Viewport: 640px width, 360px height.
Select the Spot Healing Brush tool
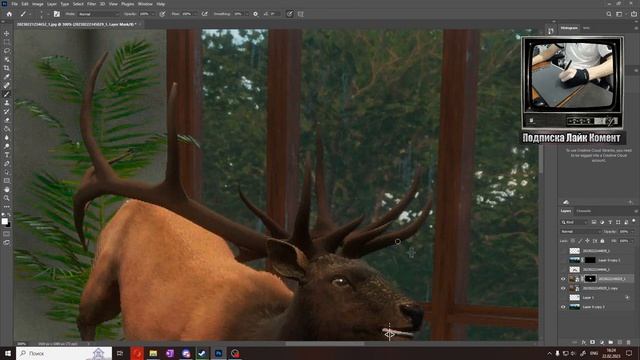7,85
